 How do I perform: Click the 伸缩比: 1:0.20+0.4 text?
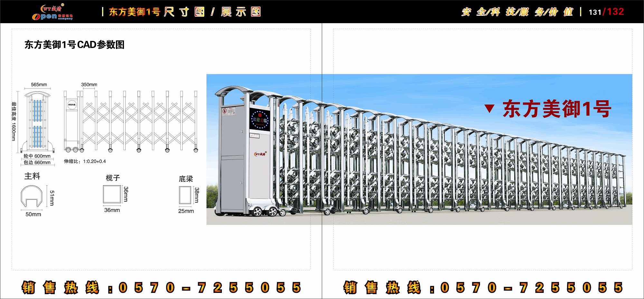[x=85, y=161]
